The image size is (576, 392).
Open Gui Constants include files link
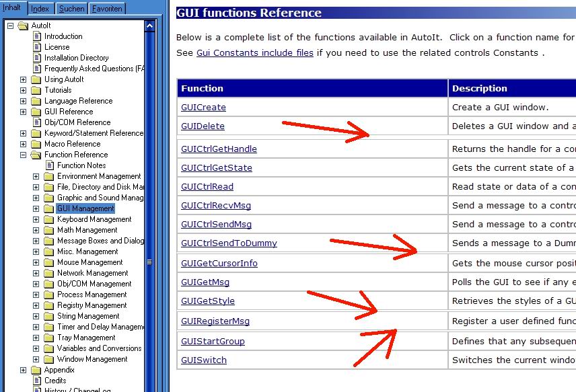coord(255,53)
